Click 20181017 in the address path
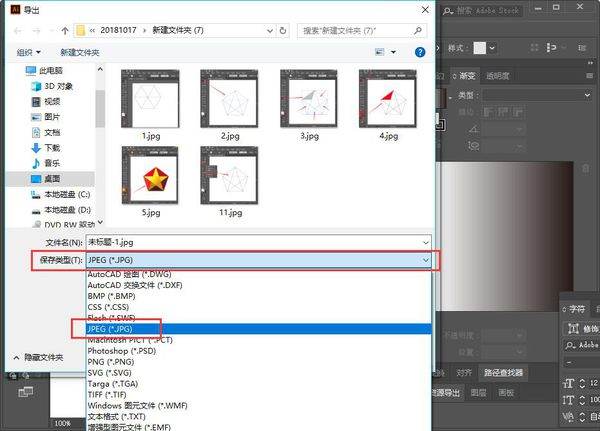 pyautogui.click(x=118, y=30)
